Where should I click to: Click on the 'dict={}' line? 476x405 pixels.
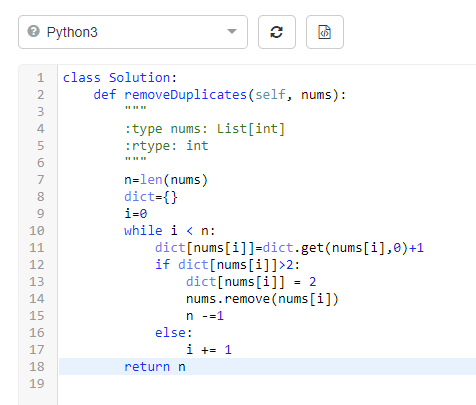coord(151,197)
